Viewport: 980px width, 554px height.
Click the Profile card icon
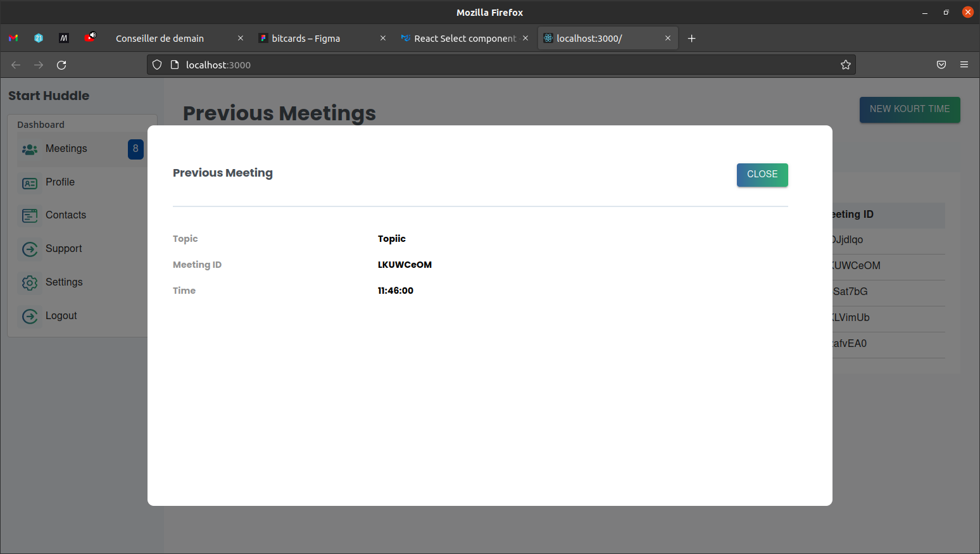coord(30,183)
